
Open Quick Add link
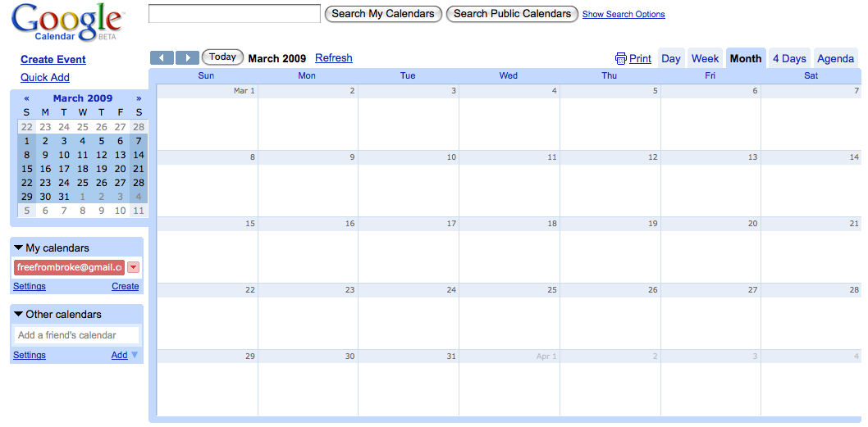point(45,77)
